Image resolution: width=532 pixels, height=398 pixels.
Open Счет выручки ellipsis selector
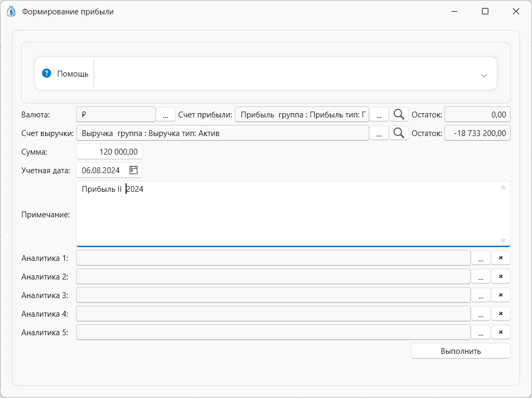click(x=379, y=133)
